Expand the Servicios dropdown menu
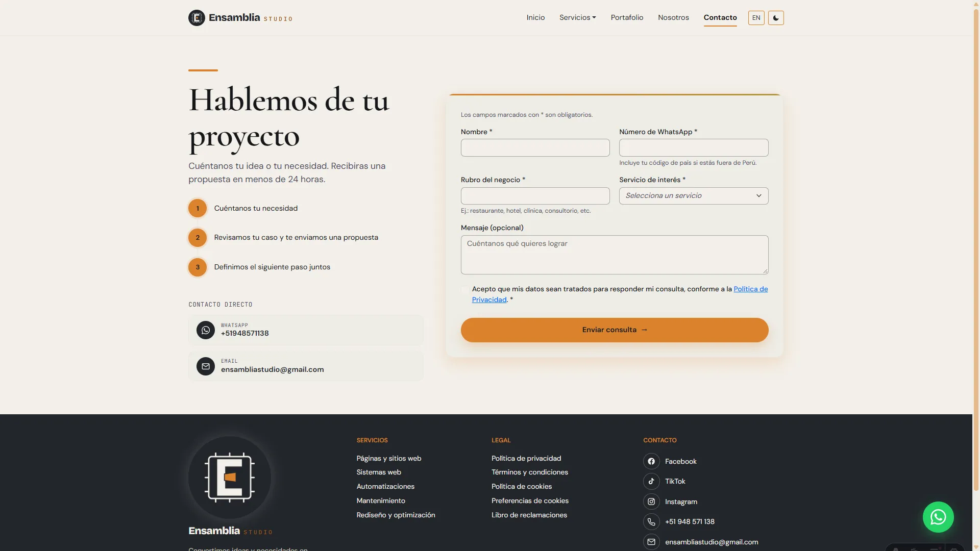 tap(577, 17)
